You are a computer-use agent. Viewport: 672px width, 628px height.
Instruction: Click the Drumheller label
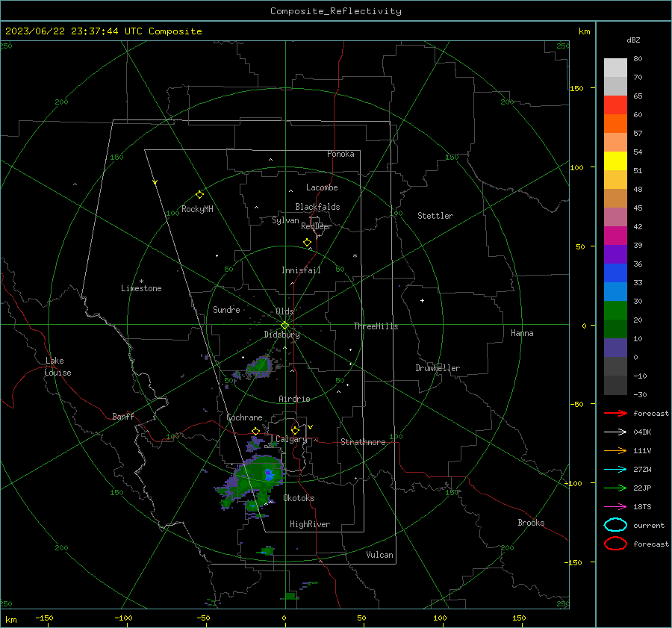tap(438, 368)
